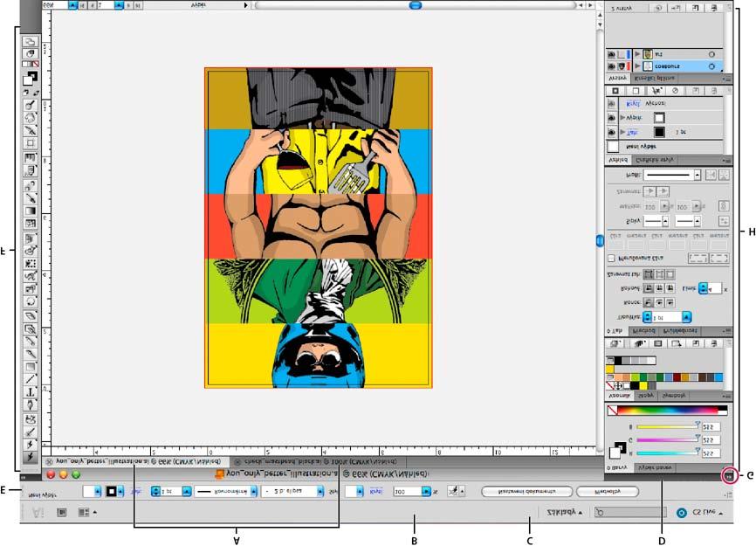Open the 2 b. elipsa brush dropdown
This screenshot has width=756, height=546.
320,492
